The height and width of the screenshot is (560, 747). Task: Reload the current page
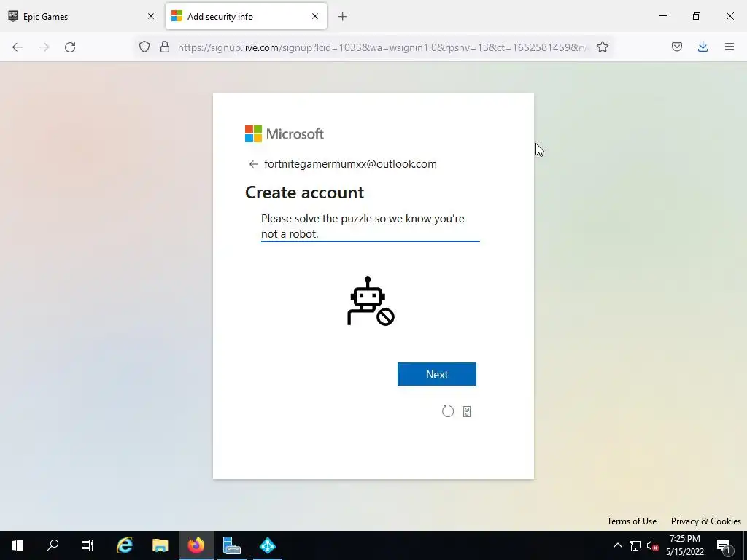(x=70, y=47)
